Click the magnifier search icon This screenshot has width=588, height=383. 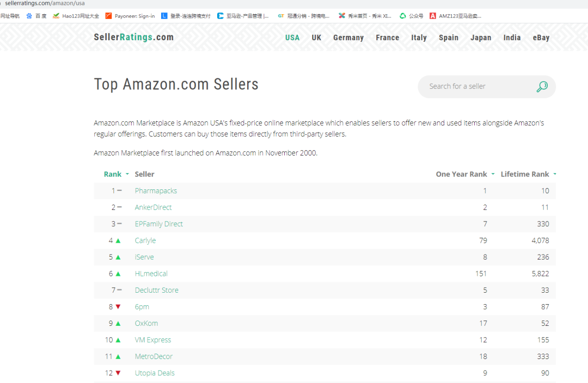pyautogui.click(x=542, y=87)
